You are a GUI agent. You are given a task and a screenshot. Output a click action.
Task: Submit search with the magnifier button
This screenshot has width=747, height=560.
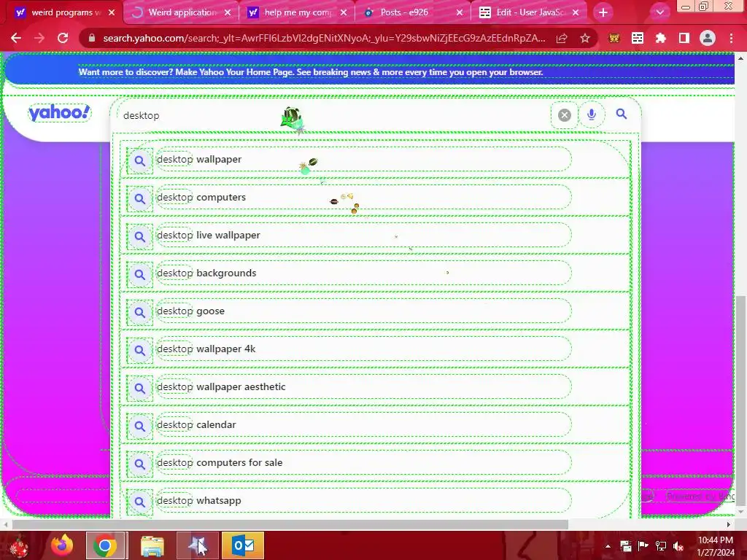tap(622, 114)
